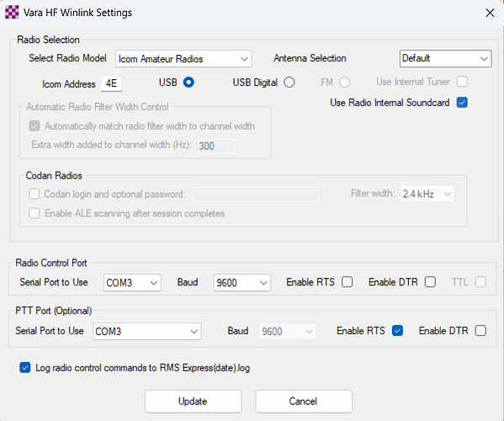
Task: Open the Codan Filter width dropdown
Action: 427,194
